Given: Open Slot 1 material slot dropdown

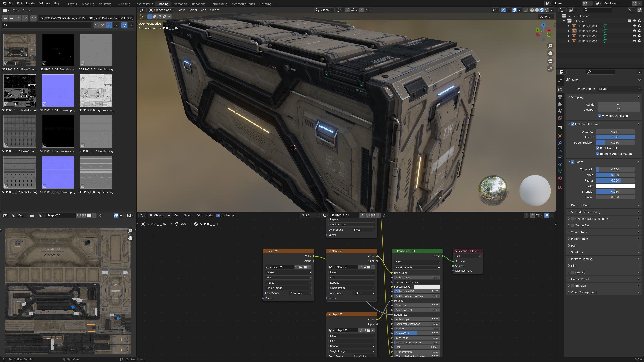Looking at the screenshot, I should [310, 215].
